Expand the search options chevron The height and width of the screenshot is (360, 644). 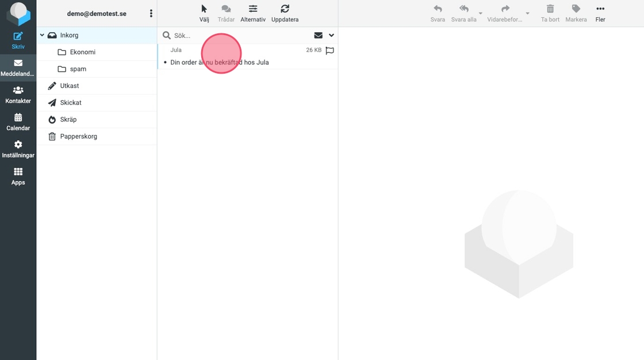point(331,36)
